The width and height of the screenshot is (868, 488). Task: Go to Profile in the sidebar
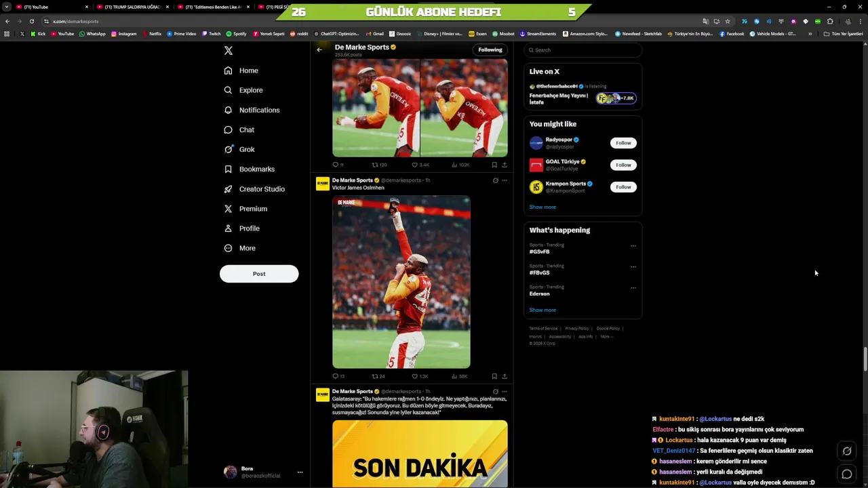(x=242, y=228)
